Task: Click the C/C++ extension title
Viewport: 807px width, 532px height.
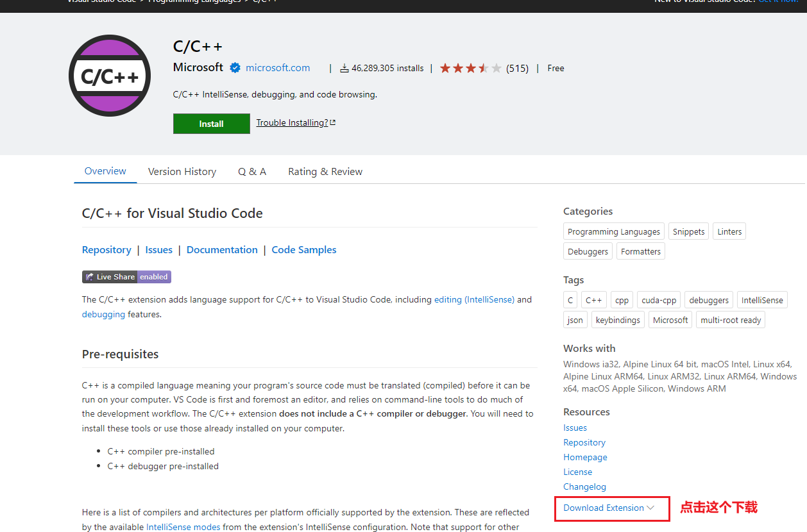Action: 198,46
